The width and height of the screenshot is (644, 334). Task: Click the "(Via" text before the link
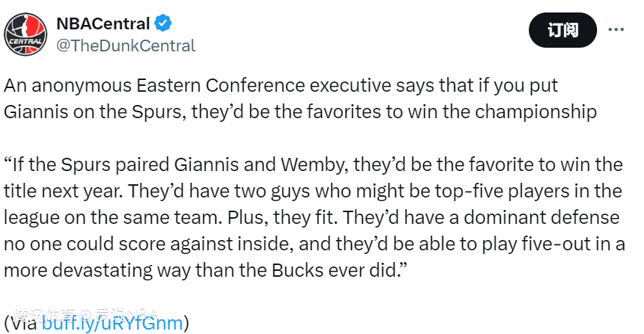pyautogui.click(x=21, y=323)
